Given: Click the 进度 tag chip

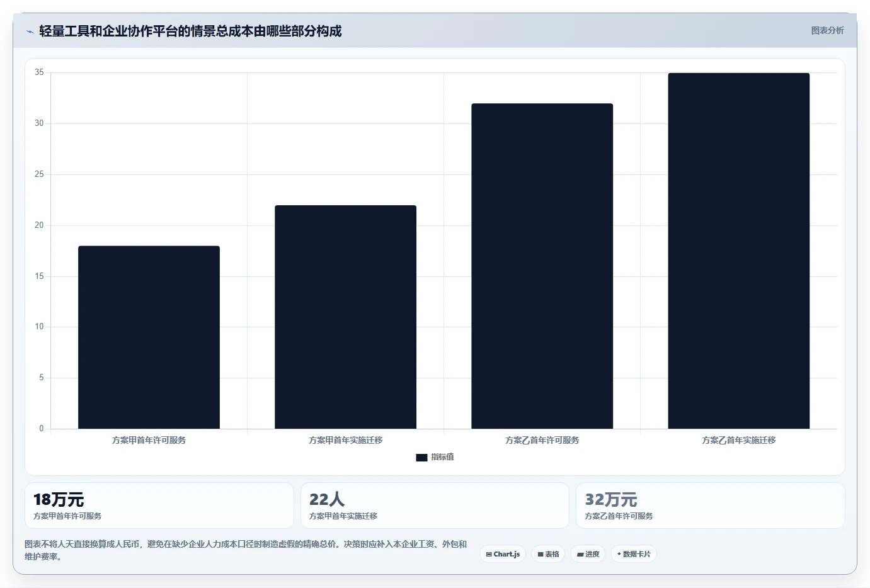Looking at the screenshot, I should pos(588,554).
